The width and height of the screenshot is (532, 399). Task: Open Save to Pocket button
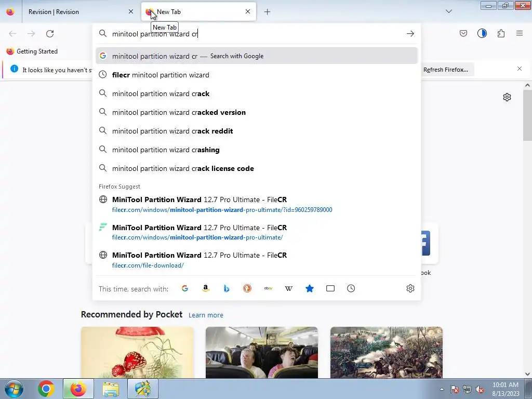(x=463, y=33)
